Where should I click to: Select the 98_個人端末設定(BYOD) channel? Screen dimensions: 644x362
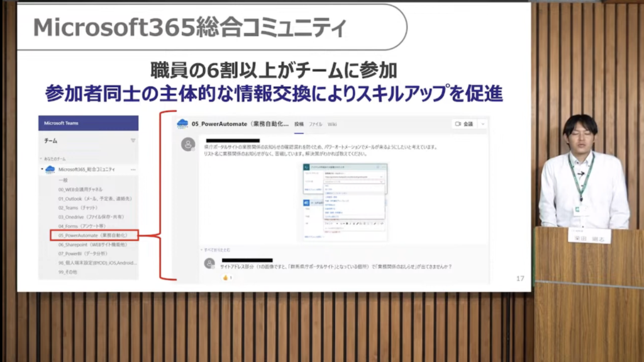pyautogui.click(x=97, y=263)
